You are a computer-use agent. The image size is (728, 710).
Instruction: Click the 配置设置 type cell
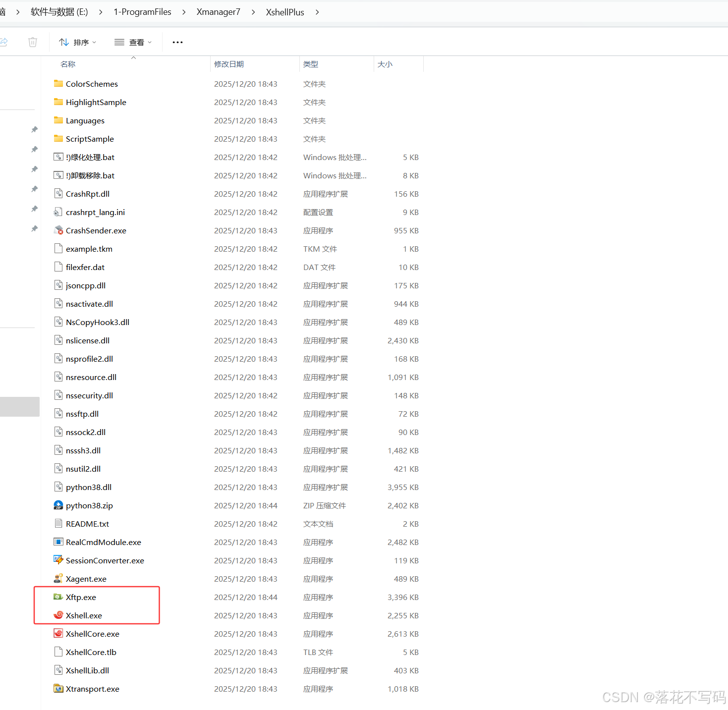pyautogui.click(x=318, y=212)
